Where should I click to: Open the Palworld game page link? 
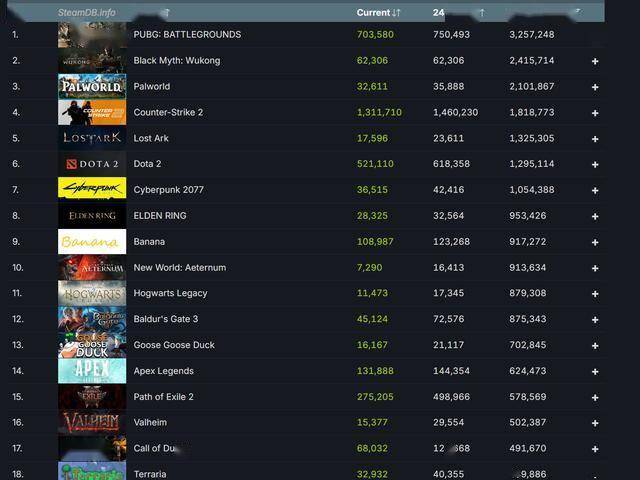(152, 87)
